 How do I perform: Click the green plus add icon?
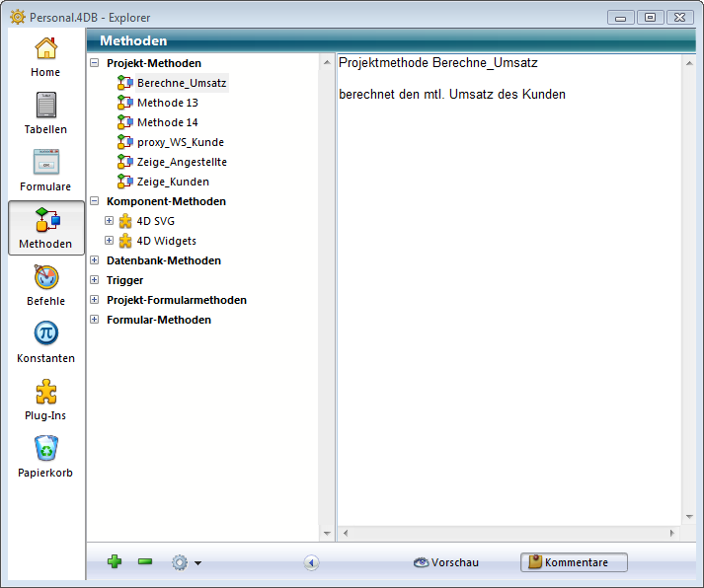coord(115,562)
